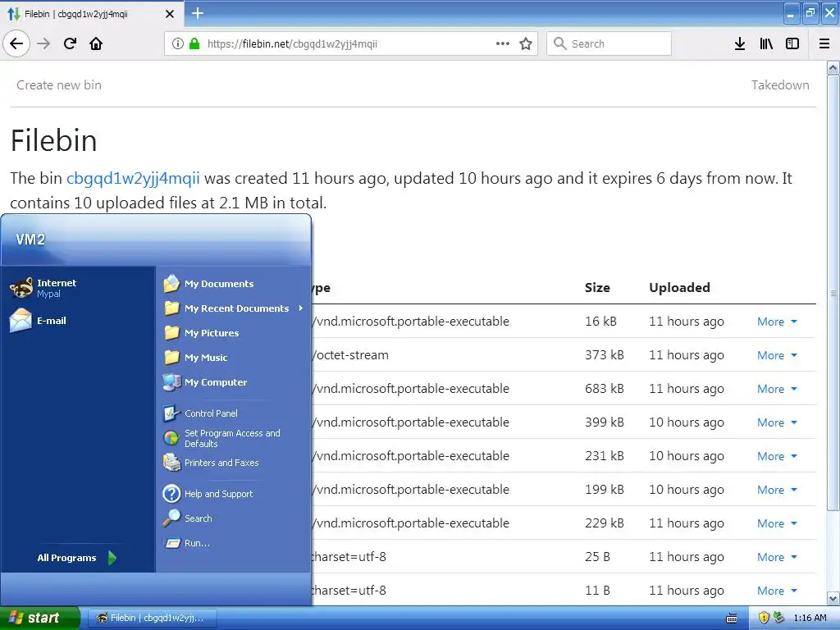Click the octet-stream type cell
Image resolution: width=840 pixels, height=630 pixels.
coord(350,354)
